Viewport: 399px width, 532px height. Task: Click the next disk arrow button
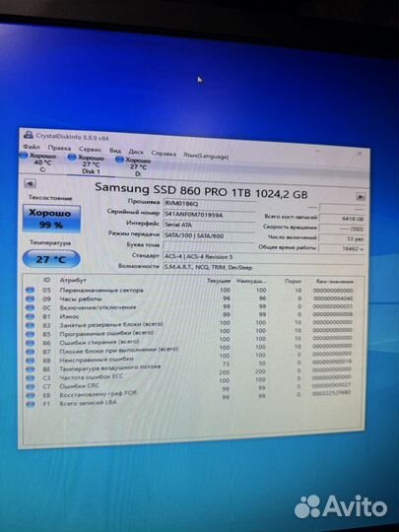click(361, 196)
